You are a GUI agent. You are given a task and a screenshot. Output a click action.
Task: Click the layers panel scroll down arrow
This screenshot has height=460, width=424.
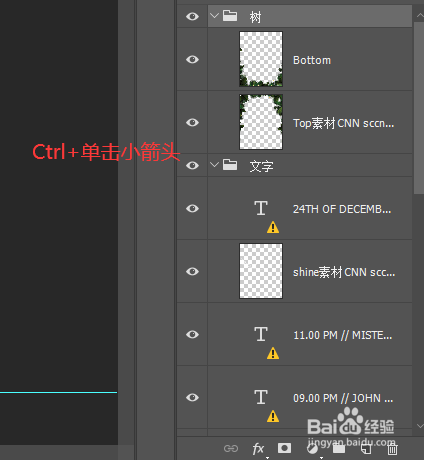(x=419, y=426)
